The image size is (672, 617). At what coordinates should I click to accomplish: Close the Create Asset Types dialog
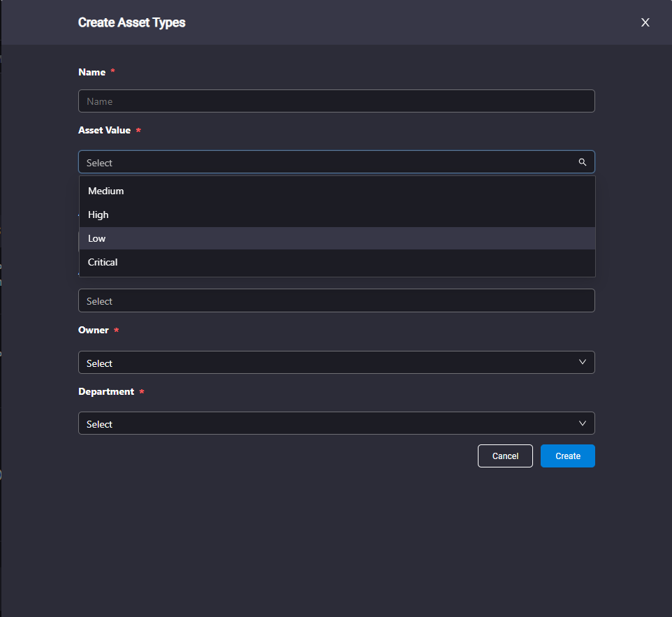[x=645, y=22]
